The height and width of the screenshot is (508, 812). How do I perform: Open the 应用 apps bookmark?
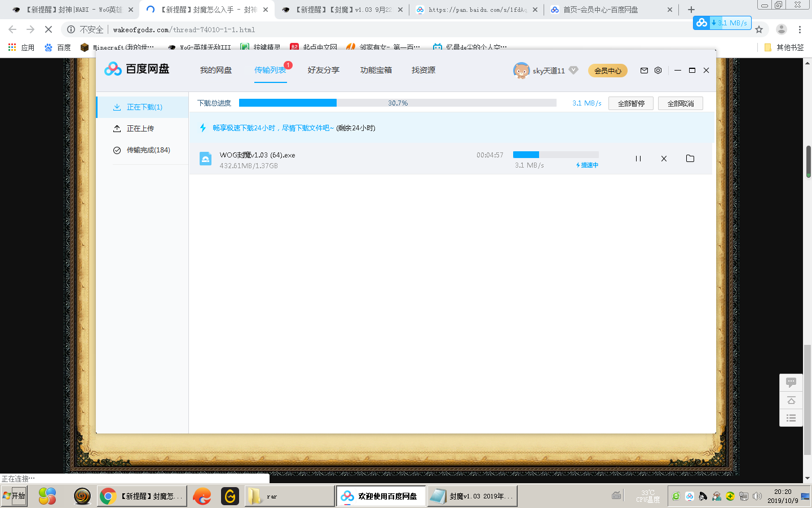(x=21, y=47)
